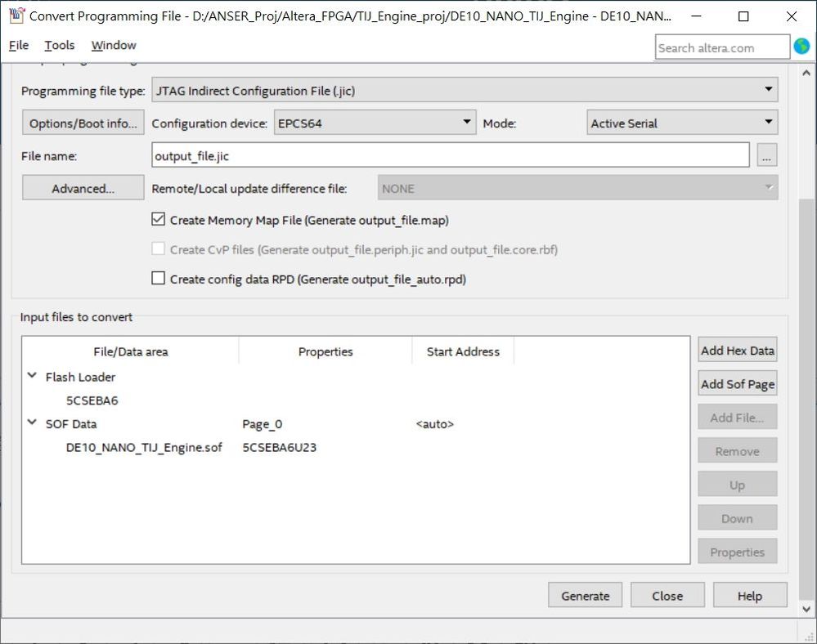Uncheck Create Memory Map File checkbox
The image size is (817, 644).
pos(159,219)
